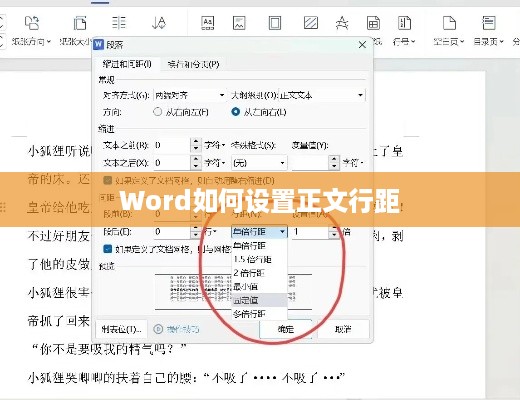Screen dimensions: 520x400
Task: Open the theme icon with Aa
Action: [207, 23]
